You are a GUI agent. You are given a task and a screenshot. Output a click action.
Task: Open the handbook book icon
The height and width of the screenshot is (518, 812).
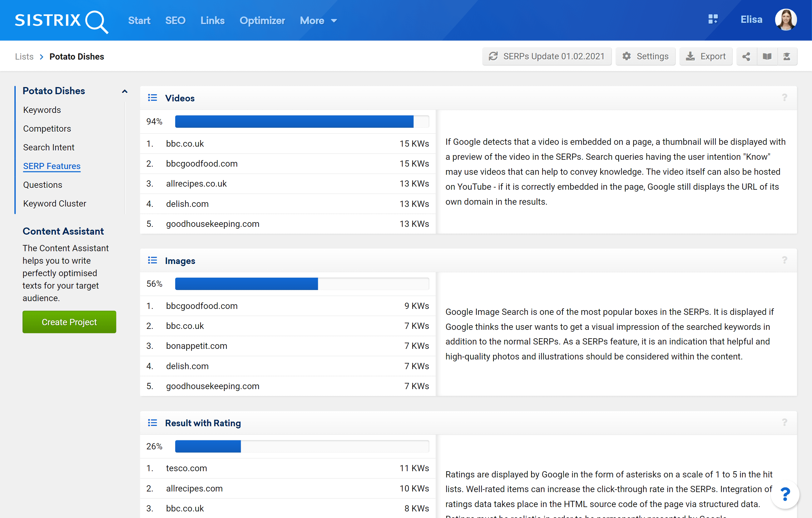tap(767, 56)
